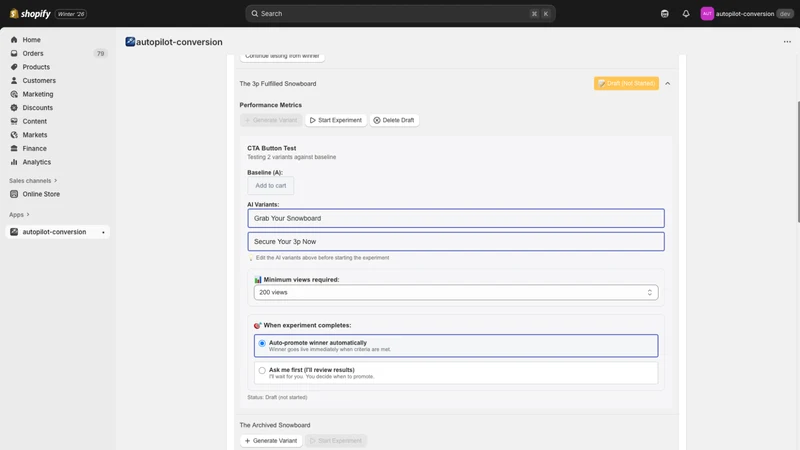The image size is (800, 450).
Task: Click the Shopify logo
Action: tap(30, 14)
